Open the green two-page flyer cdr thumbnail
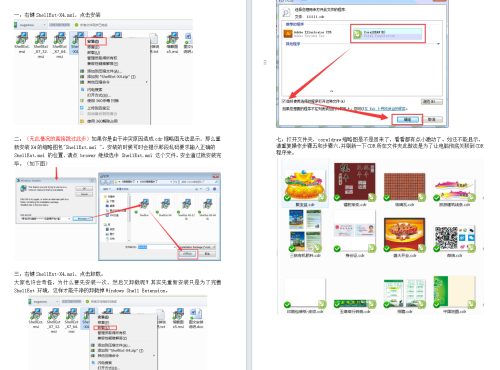Screen dimensions: 500x370 tap(404, 294)
